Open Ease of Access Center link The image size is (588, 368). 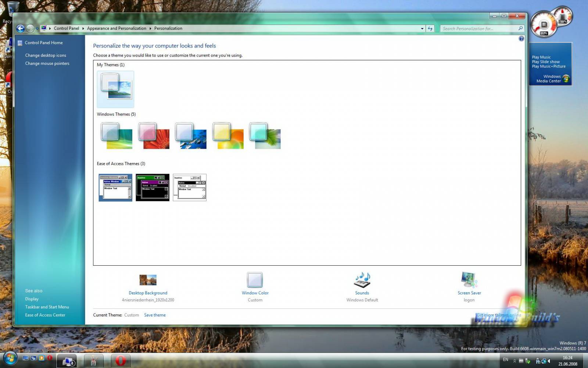45,315
